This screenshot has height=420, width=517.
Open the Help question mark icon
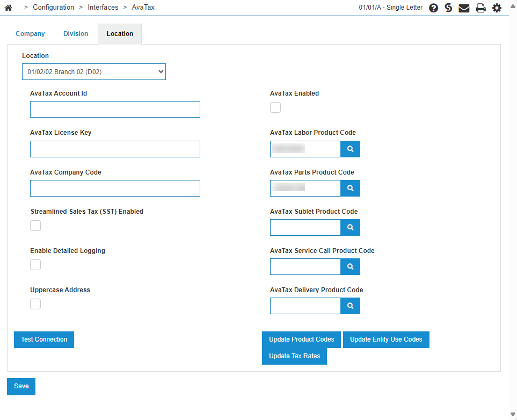(433, 8)
